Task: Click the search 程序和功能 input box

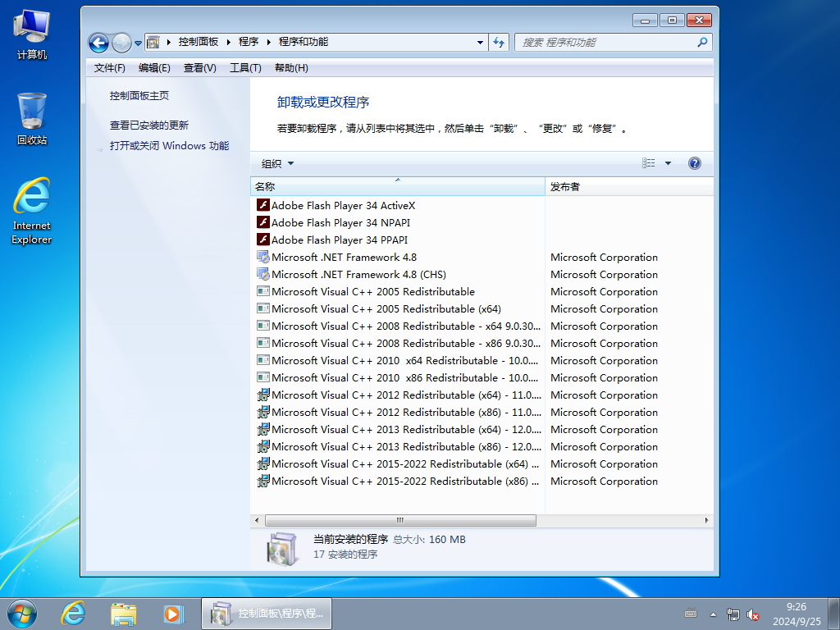Action: click(607, 42)
